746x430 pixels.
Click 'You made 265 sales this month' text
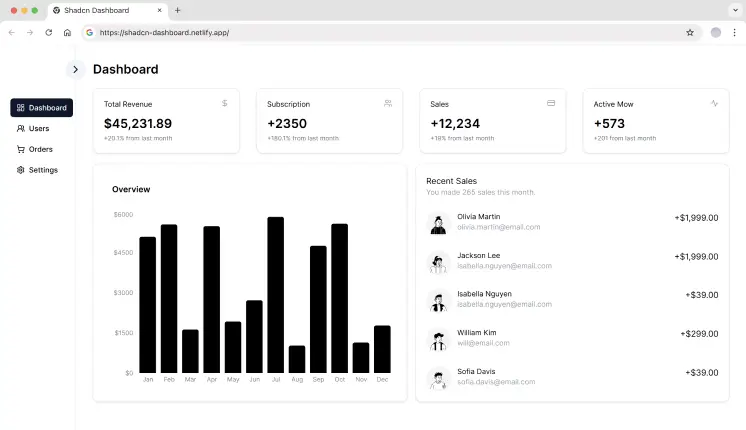(481, 192)
